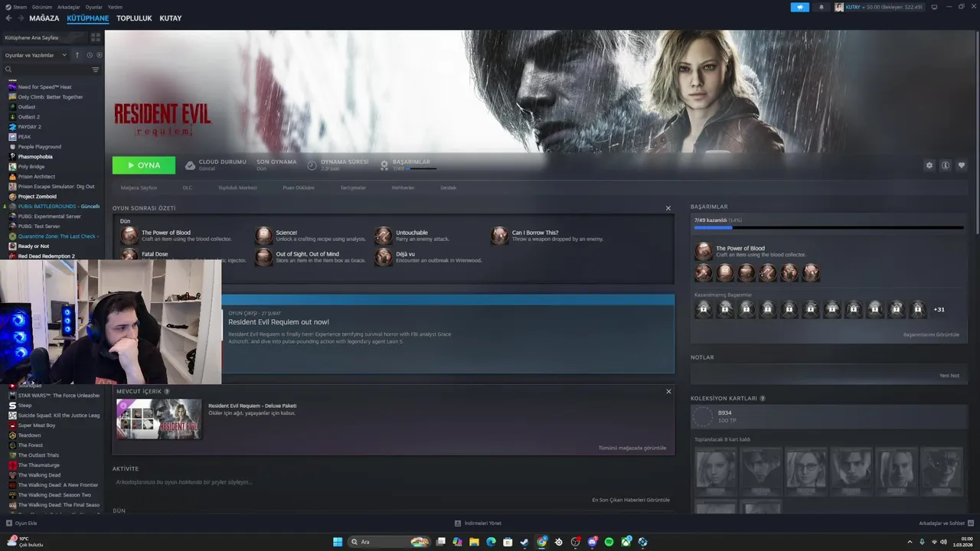Select The Forest in the library list
Image resolution: width=980 pixels, height=551 pixels.
[x=31, y=445]
